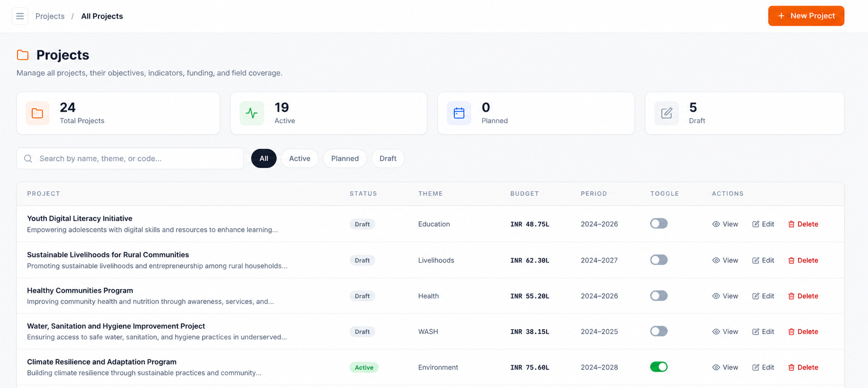Screen dimensions: 868x388
Task: Click the Active status badge
Action: [x=364, y=368]
